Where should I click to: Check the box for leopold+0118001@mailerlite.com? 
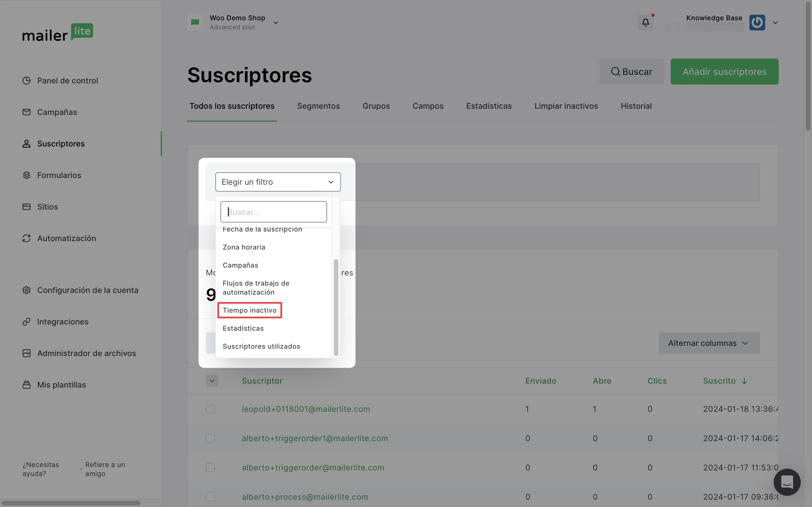point(210,409)
